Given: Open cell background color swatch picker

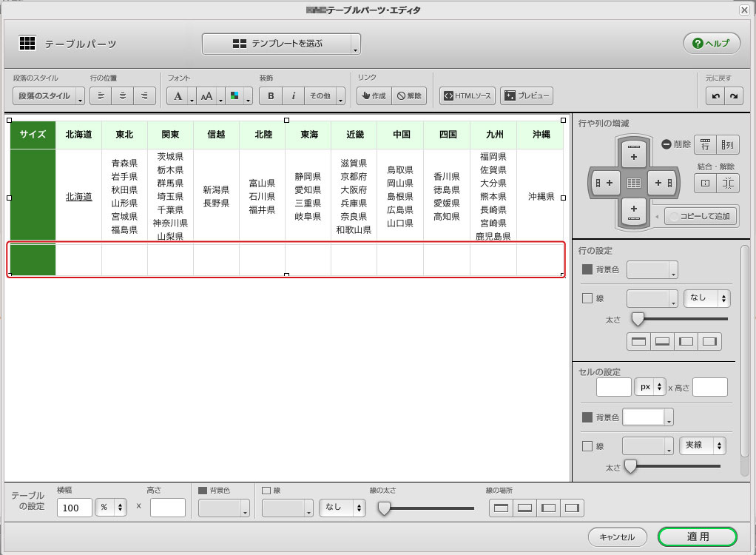Looking at the screenshot, I should point(647,417).
